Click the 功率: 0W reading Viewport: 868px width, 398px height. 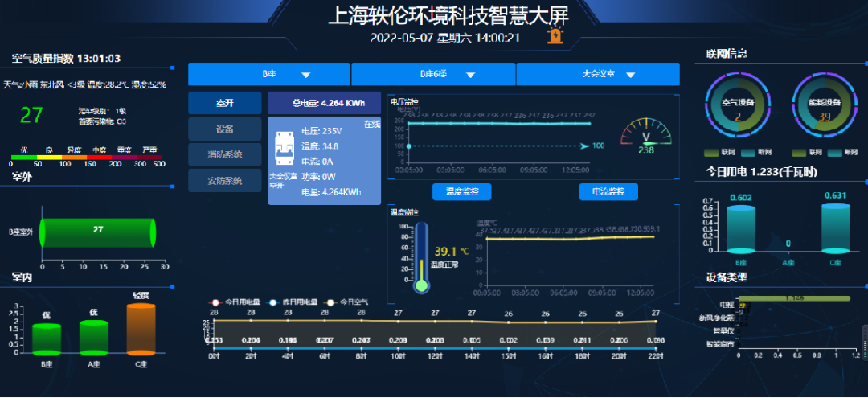[318, 177]
